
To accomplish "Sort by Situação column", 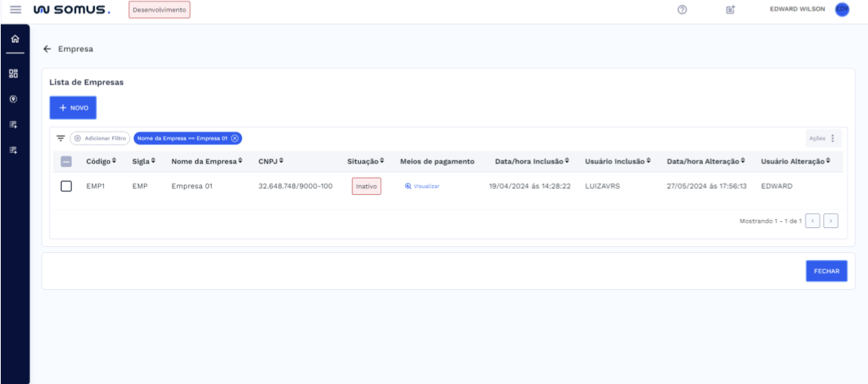I will point(367,162).
